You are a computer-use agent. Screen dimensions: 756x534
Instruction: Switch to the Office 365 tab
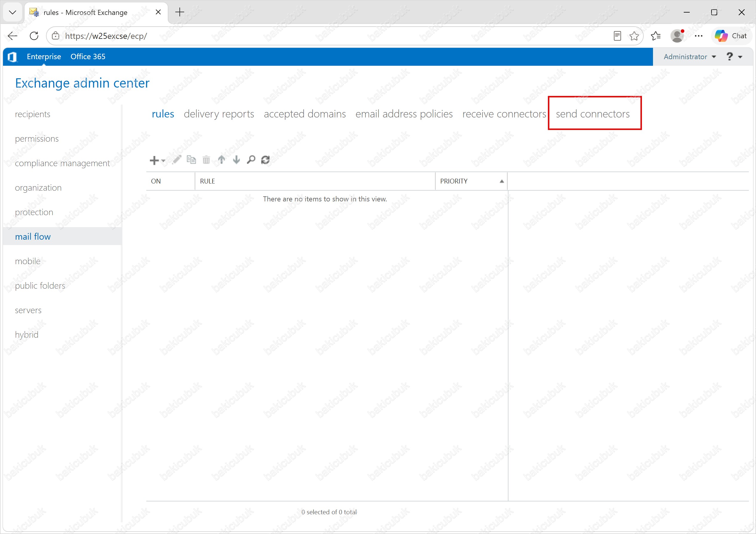pos(88,57)
